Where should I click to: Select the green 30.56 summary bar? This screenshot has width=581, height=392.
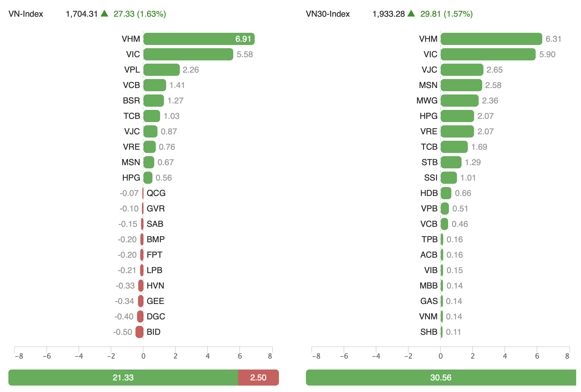click(441, 378)
